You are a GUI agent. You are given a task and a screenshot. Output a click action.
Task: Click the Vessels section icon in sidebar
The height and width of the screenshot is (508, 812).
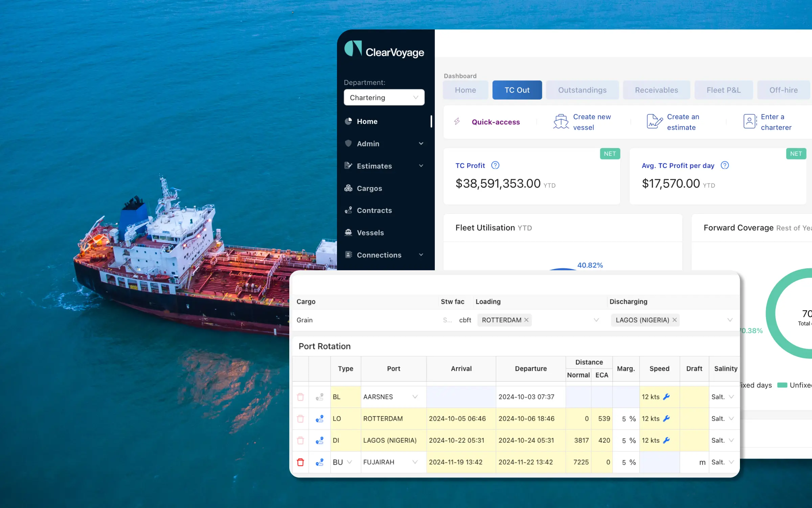click(x=349, y=232)
